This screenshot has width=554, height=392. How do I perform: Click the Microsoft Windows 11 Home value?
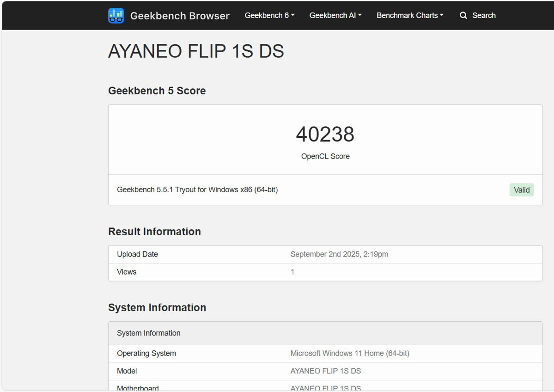[350, 354]
